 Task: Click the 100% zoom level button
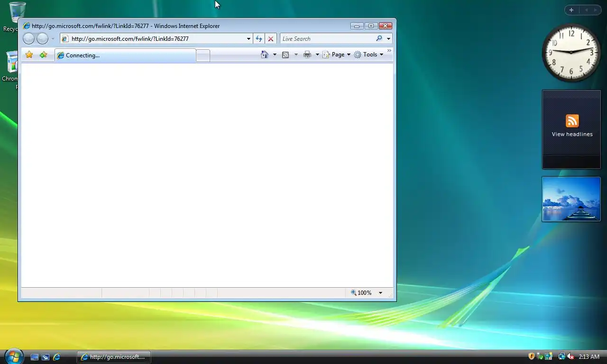click(361, 293)
